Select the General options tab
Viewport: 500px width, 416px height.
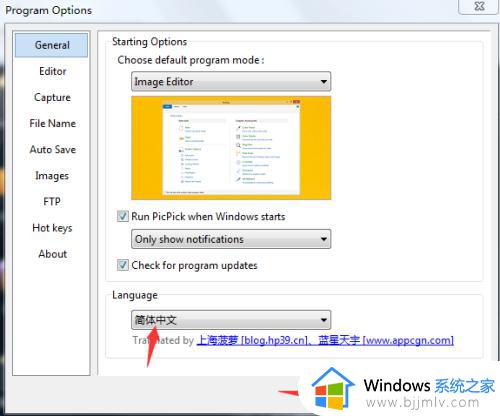click(51, 45)
